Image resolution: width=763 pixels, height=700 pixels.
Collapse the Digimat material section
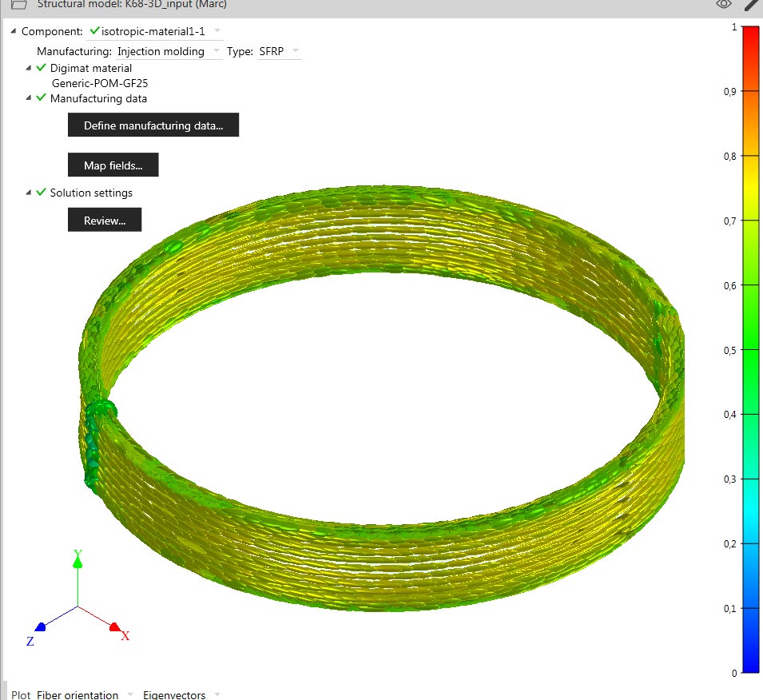pyautogui.click(x=29, y=68)
